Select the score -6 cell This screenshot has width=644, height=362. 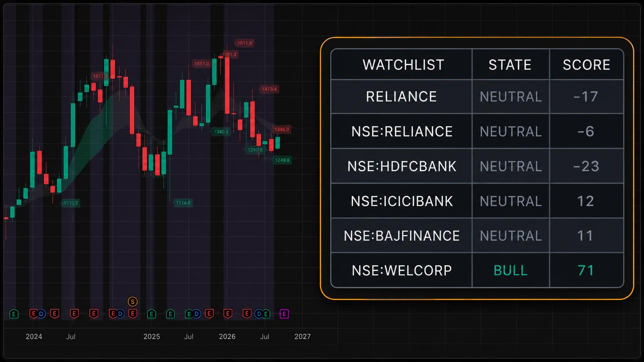(x=586, y=132)
